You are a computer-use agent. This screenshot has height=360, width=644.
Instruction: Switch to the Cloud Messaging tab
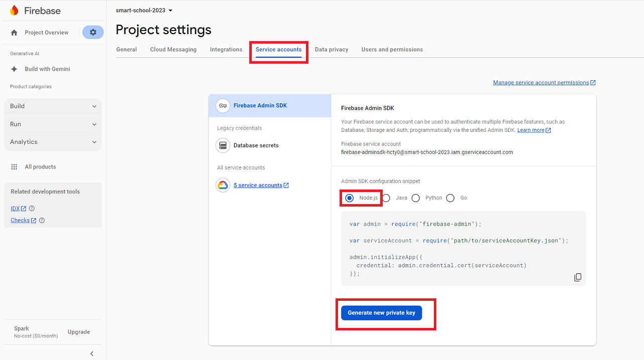click(x=174, y=50)
